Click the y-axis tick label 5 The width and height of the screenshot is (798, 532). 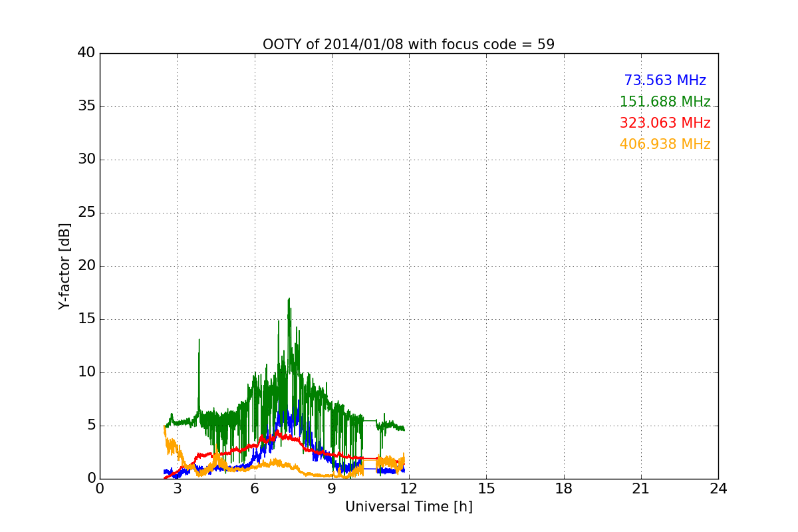coord(91,426)
